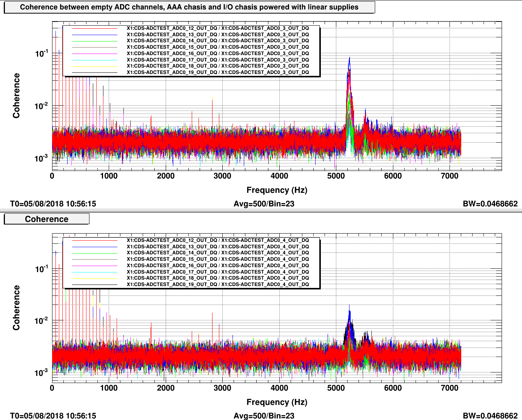Click yellow line swatch for ADC0_18 in bottom legend
The image size is (522, 420).
point(94,278)
